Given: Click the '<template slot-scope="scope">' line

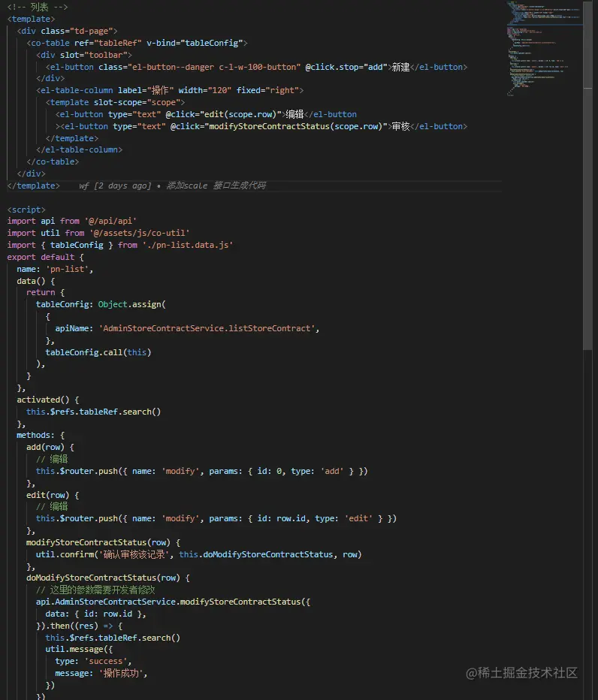Looking at the screenshot, I should tap(115, 103).
